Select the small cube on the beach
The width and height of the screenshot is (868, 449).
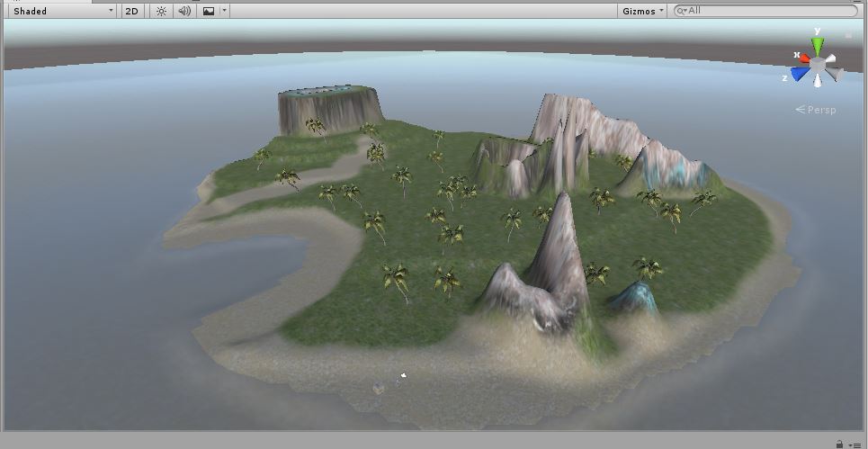(x=379, y=389)
